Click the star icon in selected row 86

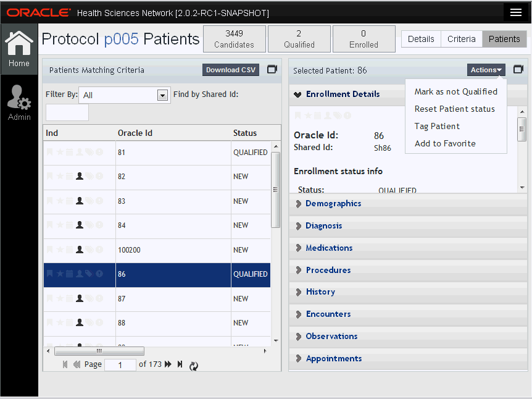click(60, 274)
